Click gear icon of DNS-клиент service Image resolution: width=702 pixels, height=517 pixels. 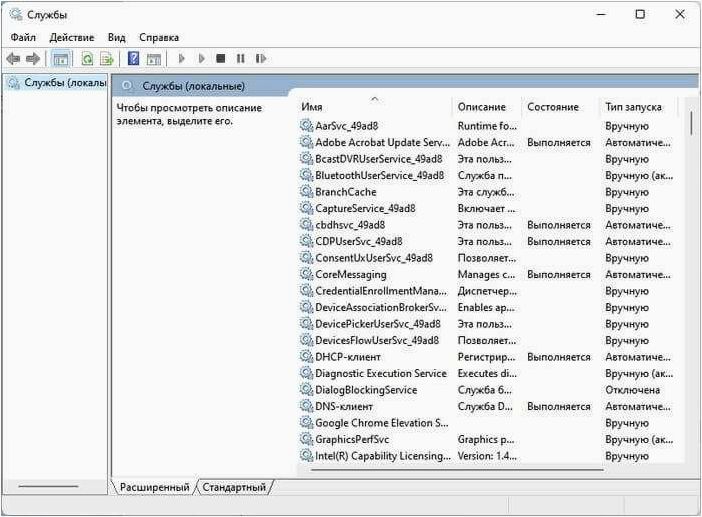coord(307,406)
